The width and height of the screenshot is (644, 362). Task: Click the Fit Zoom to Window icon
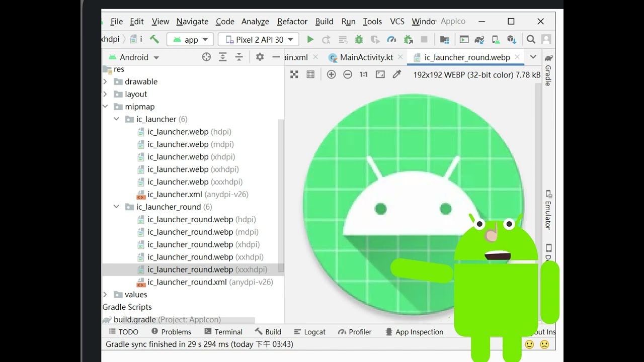(380, 74)
